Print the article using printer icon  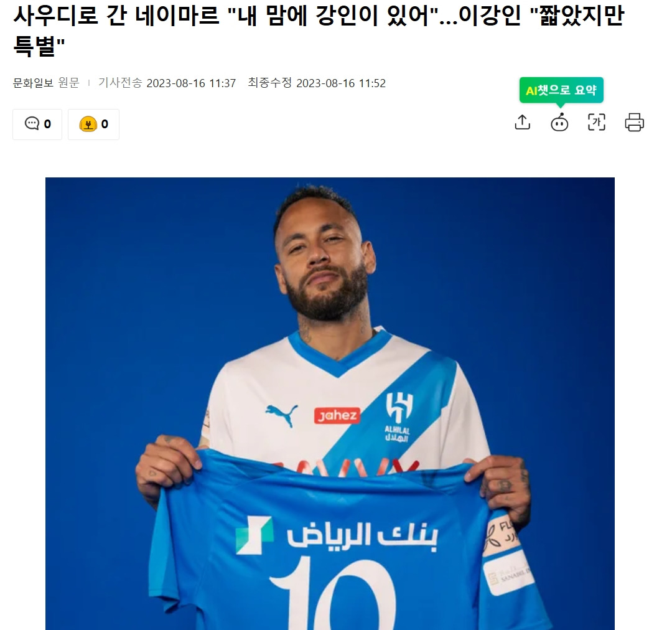tap(634, 123)
